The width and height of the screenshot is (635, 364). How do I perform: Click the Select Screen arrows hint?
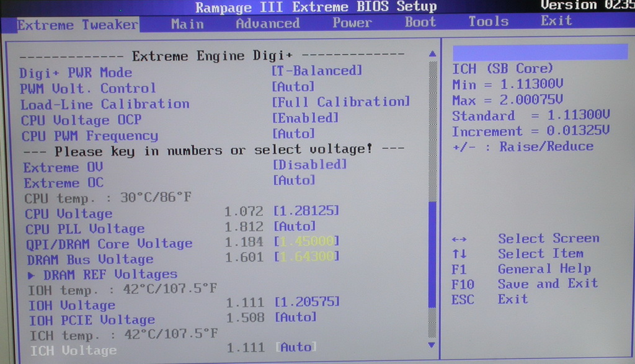pyautogui.click(x=526, y=239)
